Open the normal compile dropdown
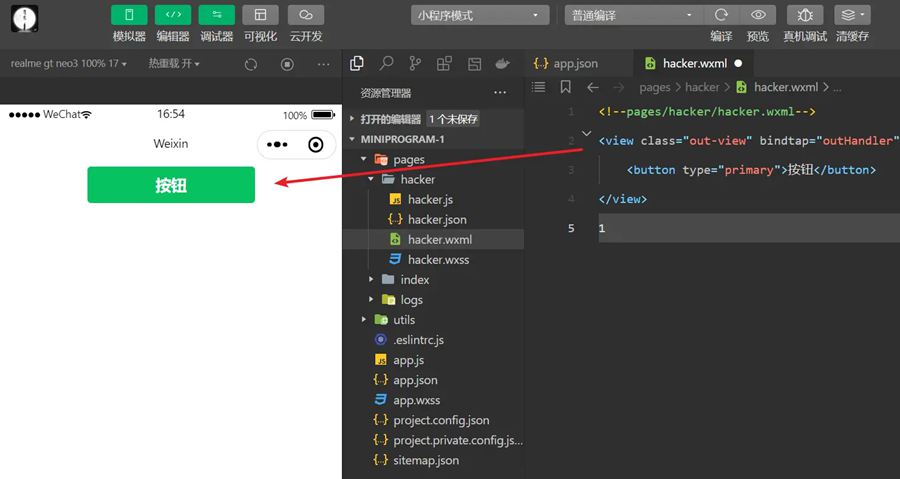 (632, 16)
